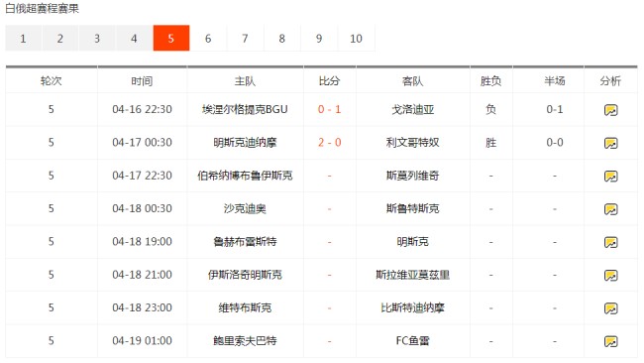The height and width of the screenshot is (363, 644).
Task: Open analysis icon for 鲁赫布雷斯特 match
Action: (x=610, y=242)
